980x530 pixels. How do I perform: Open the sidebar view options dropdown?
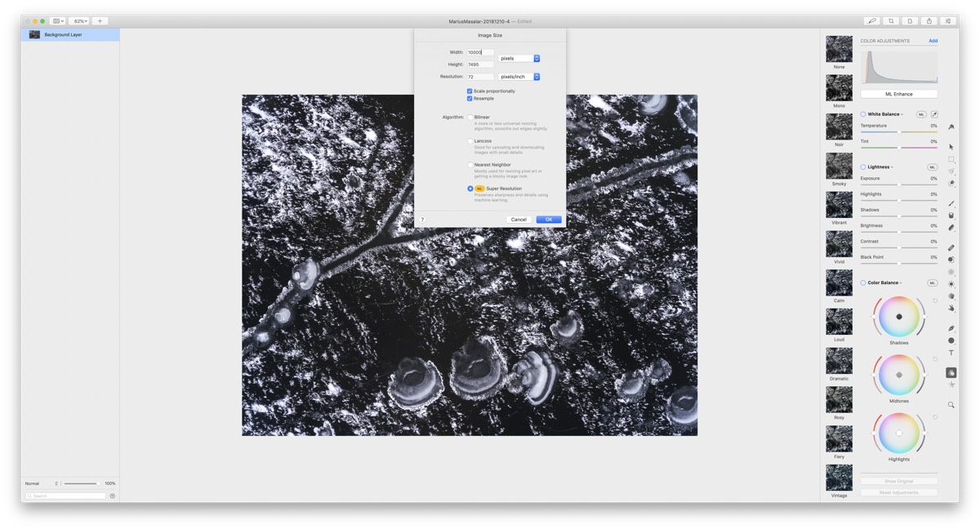(x=58, y=21)
